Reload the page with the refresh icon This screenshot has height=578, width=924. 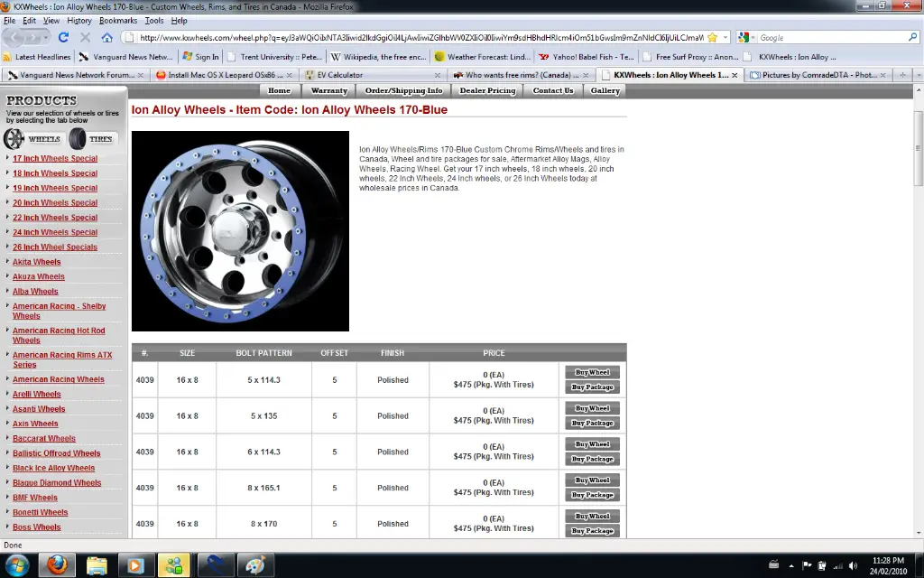point(64,37)
